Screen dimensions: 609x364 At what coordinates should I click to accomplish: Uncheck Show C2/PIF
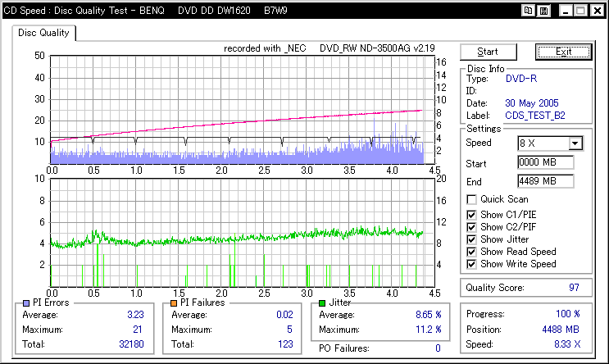(x=471, y=227)
